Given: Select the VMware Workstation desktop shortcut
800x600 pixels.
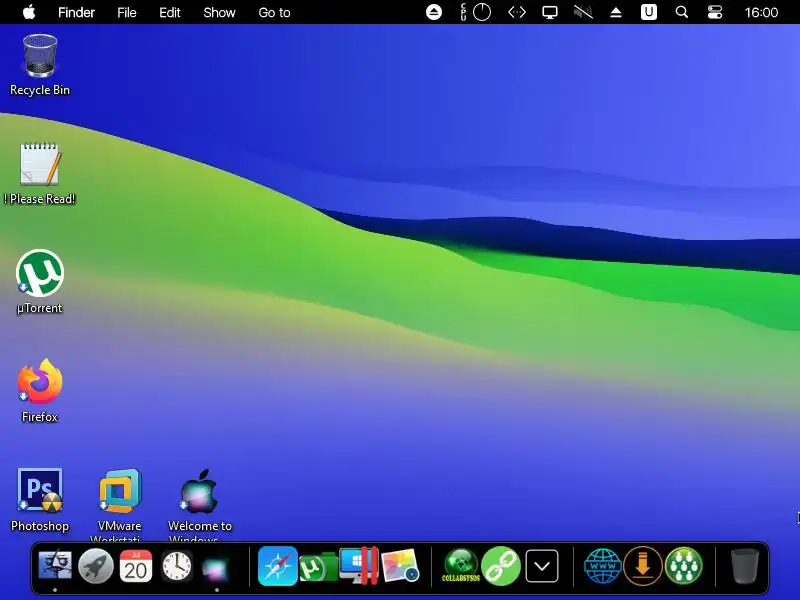Looking at the screenshot, I should click(119, 503).
